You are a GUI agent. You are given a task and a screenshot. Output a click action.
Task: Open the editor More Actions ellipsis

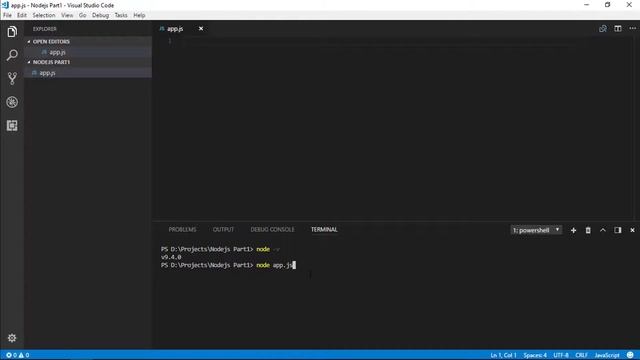pos(632,29)
